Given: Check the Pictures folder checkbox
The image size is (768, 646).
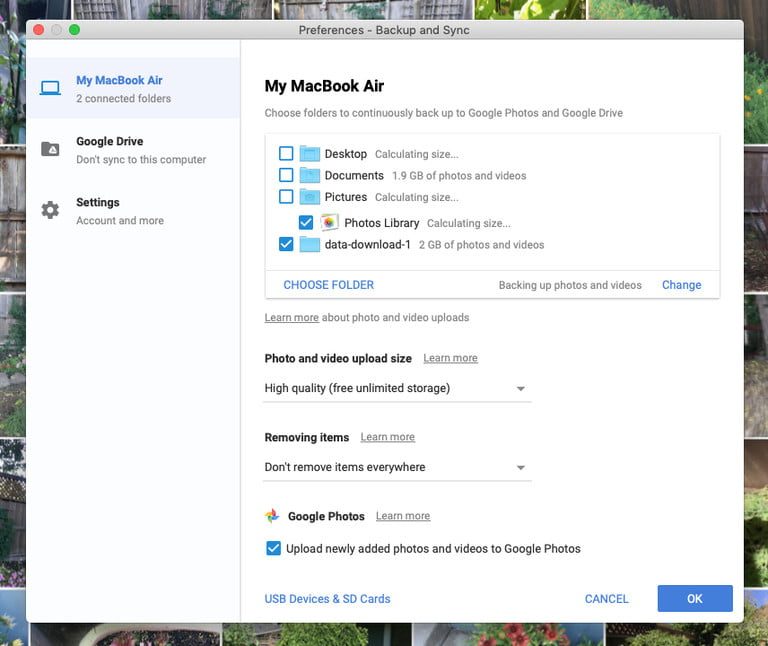Looking at the screenshot, I should pyautogui.click(x=286, y=197).
